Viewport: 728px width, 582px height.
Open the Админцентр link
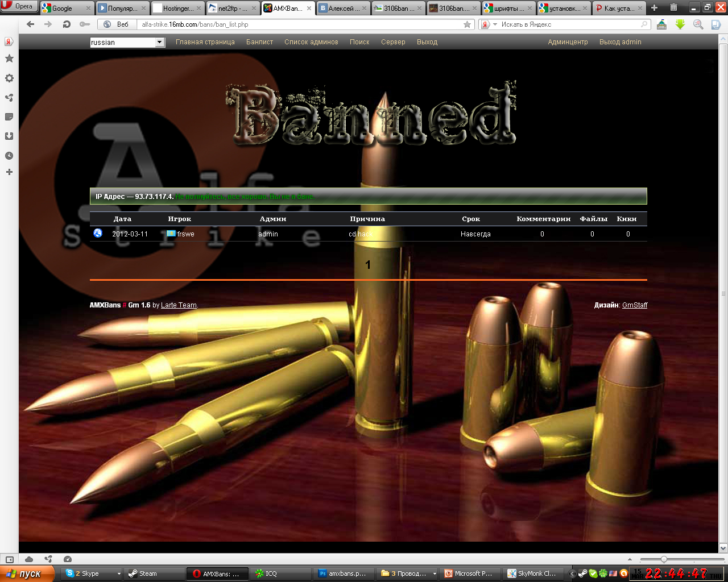(x=568, y=42)
